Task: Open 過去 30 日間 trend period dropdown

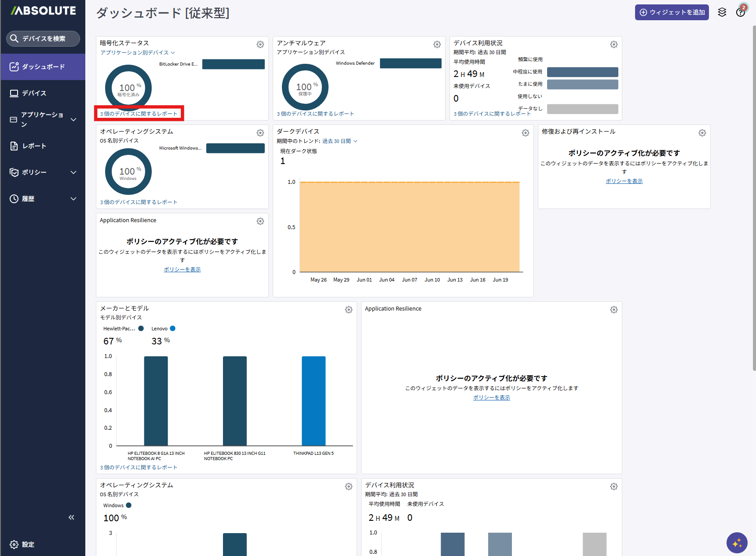Action: tap(340, 141)
